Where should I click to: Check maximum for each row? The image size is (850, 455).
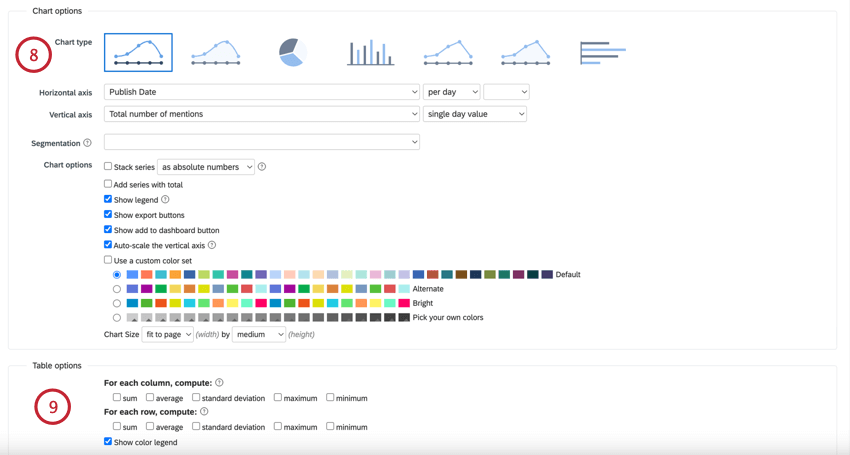coord(278,426)
